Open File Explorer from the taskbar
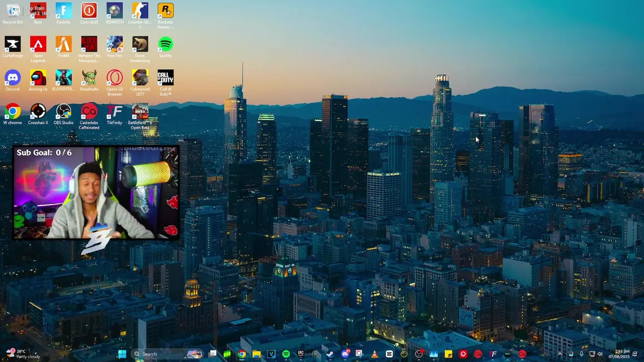The width and height of the screenshot is (644, 362). [x=257, y=354]
